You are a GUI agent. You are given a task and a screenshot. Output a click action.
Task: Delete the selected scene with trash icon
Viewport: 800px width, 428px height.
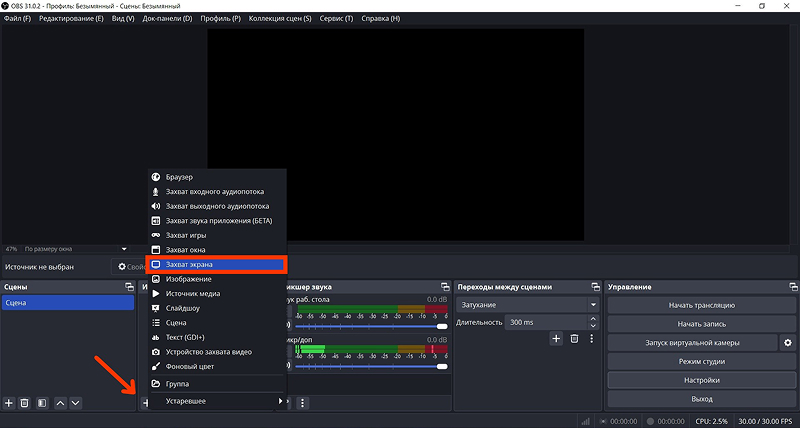pyautogui.click(x=24, y=403)
